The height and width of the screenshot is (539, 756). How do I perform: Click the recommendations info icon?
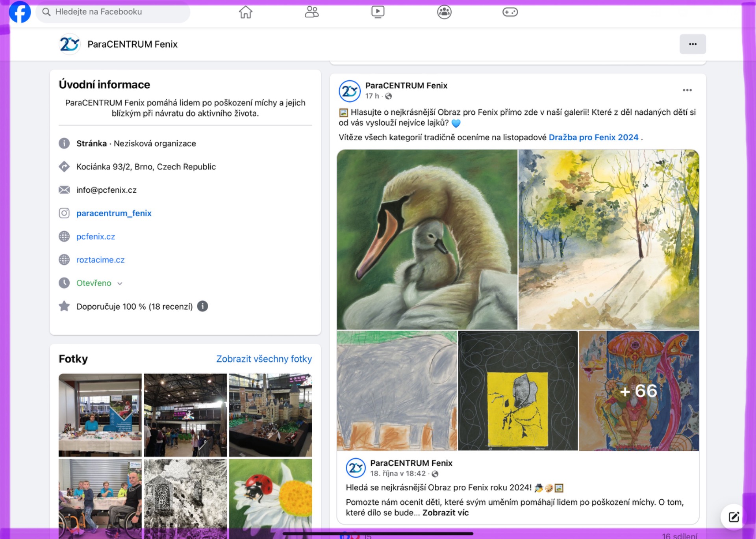202,306
